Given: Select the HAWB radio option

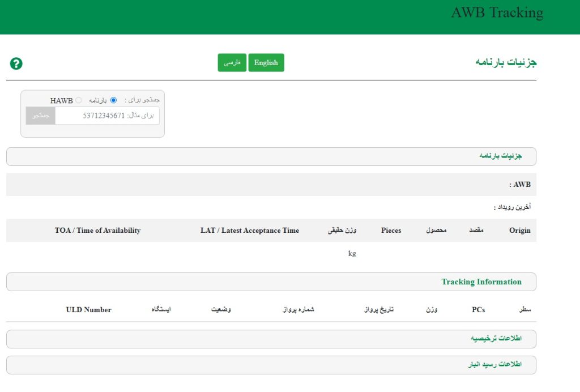Looking at the screenshot, I should pos(78,100).
